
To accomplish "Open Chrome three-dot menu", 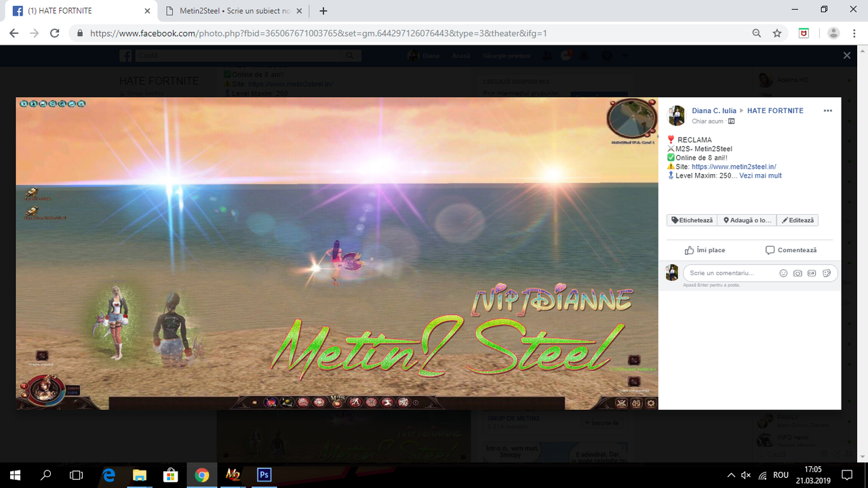I will coord(854,33).
